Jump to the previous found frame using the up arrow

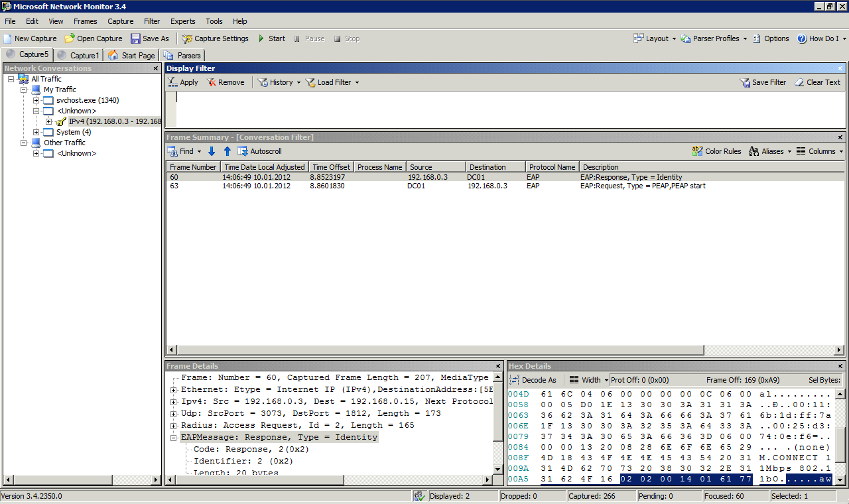coord(227,151)
